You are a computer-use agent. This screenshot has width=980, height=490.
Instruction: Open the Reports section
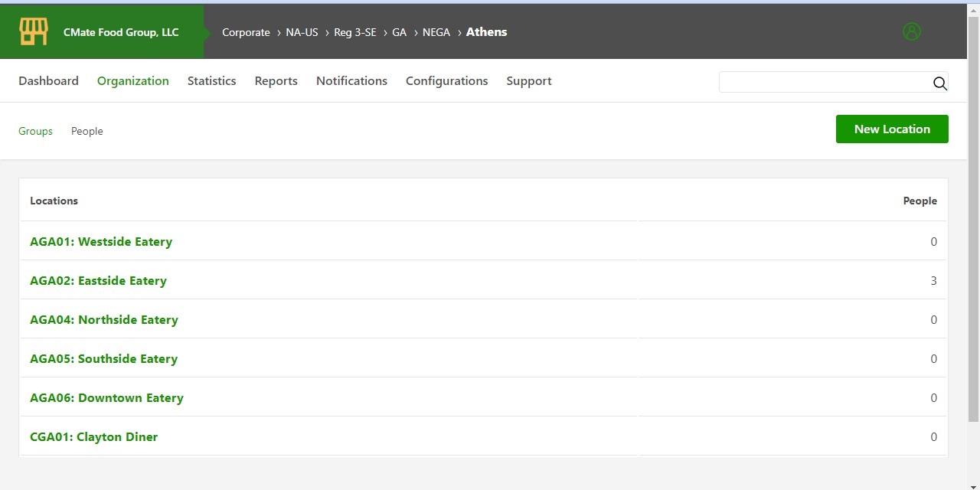click(x=276, y=81)
